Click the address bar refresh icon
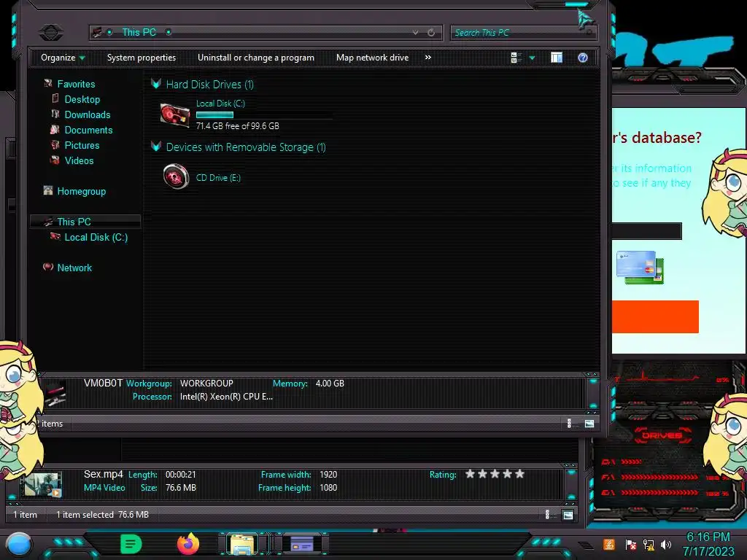 tap(431, 32)
